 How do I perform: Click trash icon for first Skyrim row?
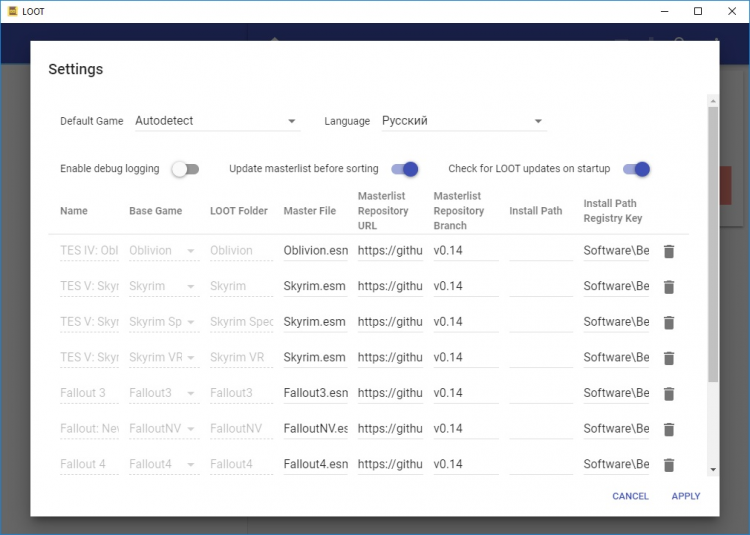(669, 287)
